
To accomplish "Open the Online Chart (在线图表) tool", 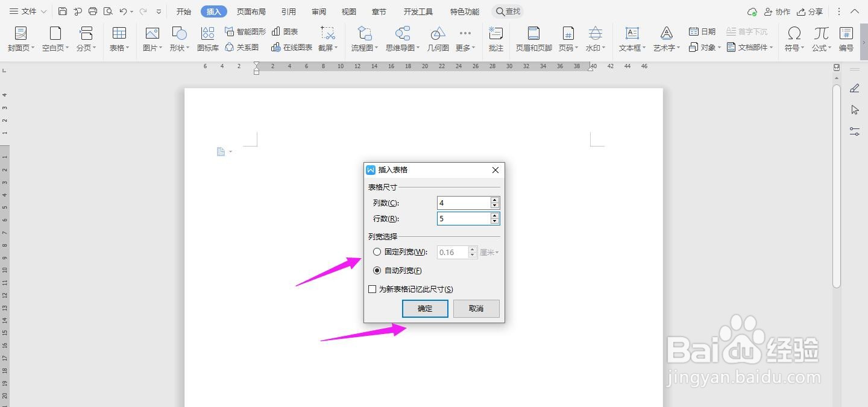I will tap(292, 47).
